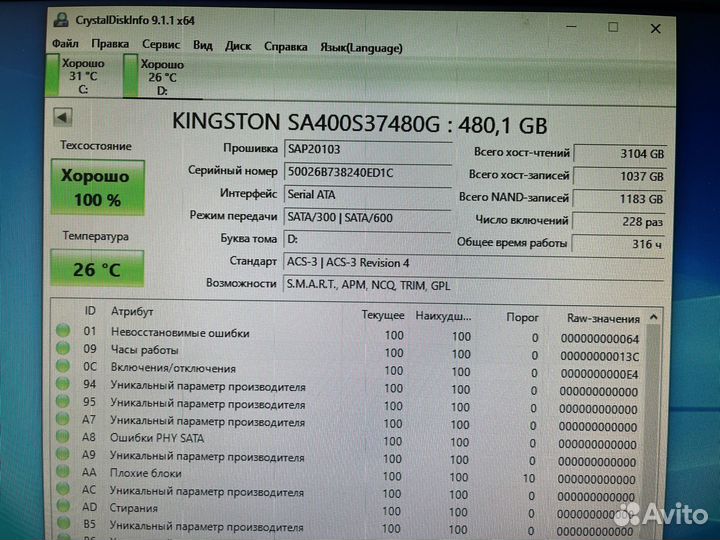Click the previous disk arrow button
The width and height of the screenshot is (720, 540).
point(63,117)
